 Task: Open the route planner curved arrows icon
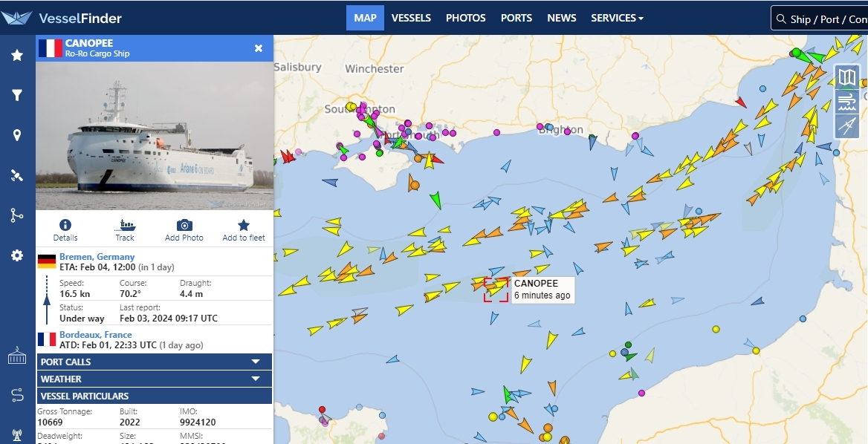coord(17,395)
